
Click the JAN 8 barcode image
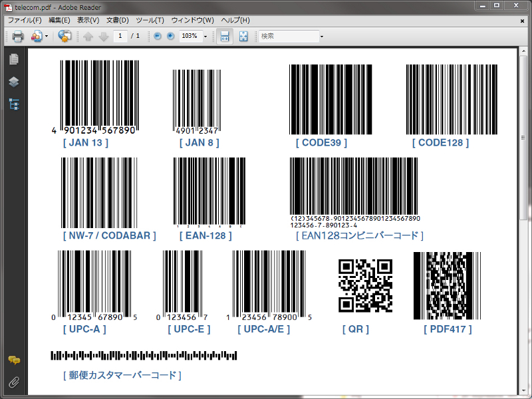click(197, 101)
